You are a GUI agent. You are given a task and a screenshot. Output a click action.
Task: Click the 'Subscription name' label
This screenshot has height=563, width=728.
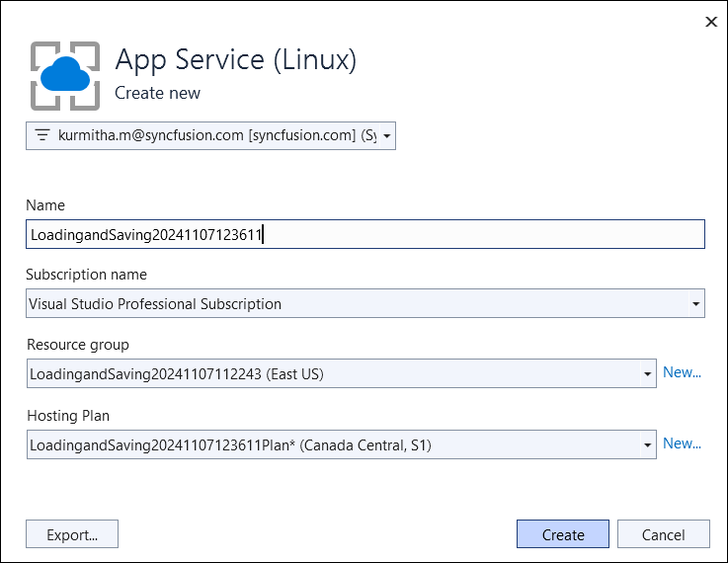tap(86, 275)
